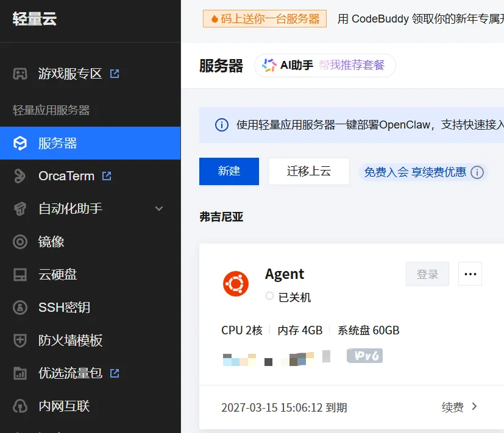This screenshot has height=433, width=504.
Task: Click the 系统盘 60GB spec text
Action: (x=368, y=330)
